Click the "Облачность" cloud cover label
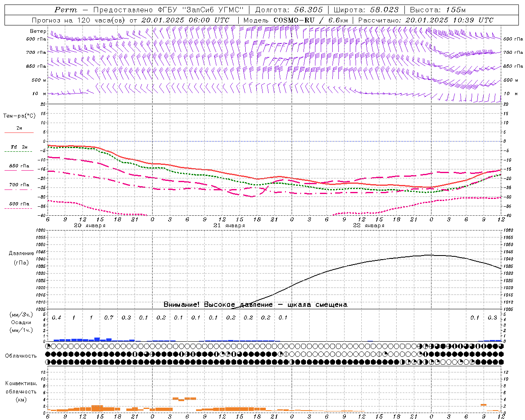Viewport: 525px width, 420px height. (21, 356)
